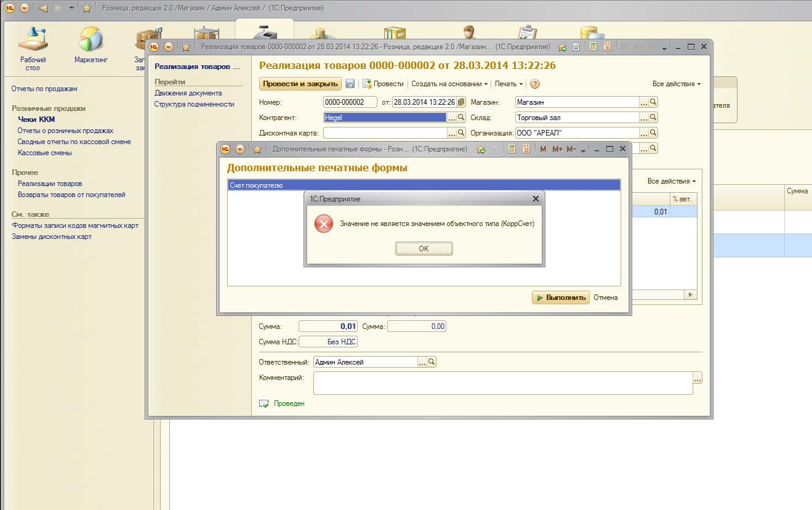812x510 pixels.
Task: Click the Номер input field
Action: click(350, 102)
